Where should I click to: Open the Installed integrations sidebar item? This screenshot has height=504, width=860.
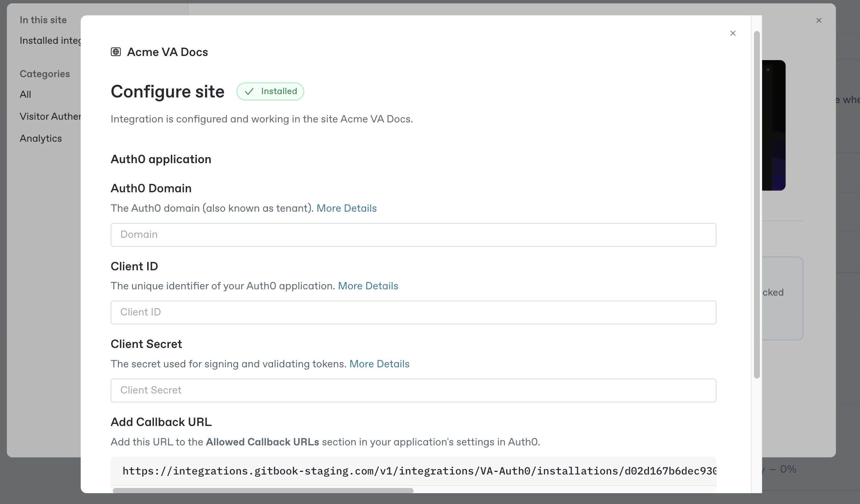[50, 41]
